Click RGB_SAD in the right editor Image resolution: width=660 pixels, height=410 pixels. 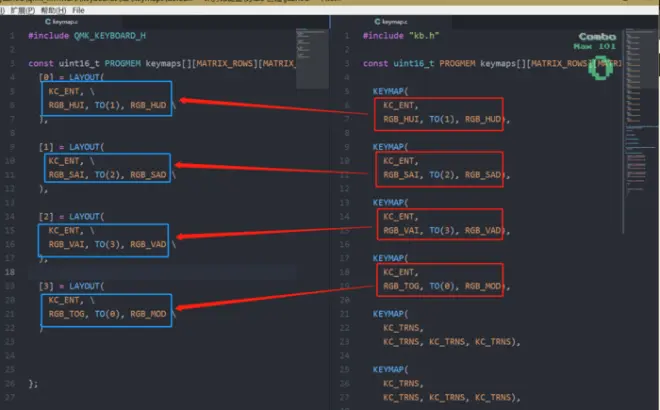483,175
